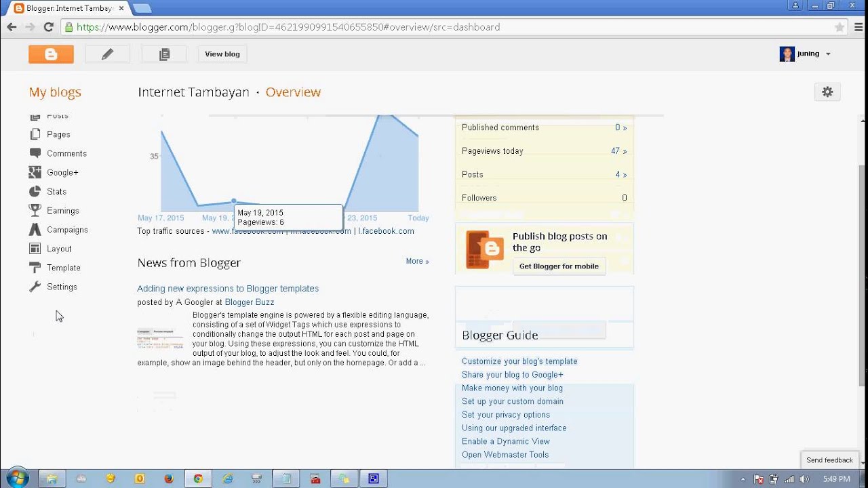Open Pages in the sidebar
This screenshot has width=868, height=488.
(x=58, y=134)
